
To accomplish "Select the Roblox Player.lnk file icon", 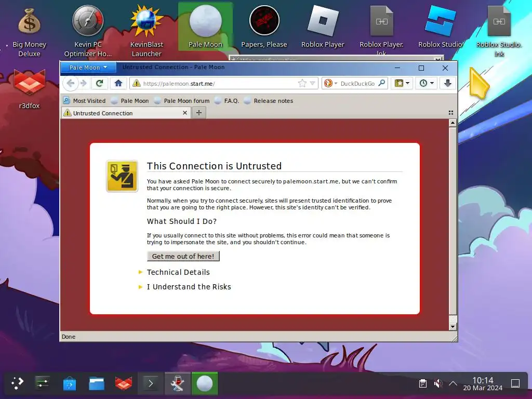I will [381, 31].
